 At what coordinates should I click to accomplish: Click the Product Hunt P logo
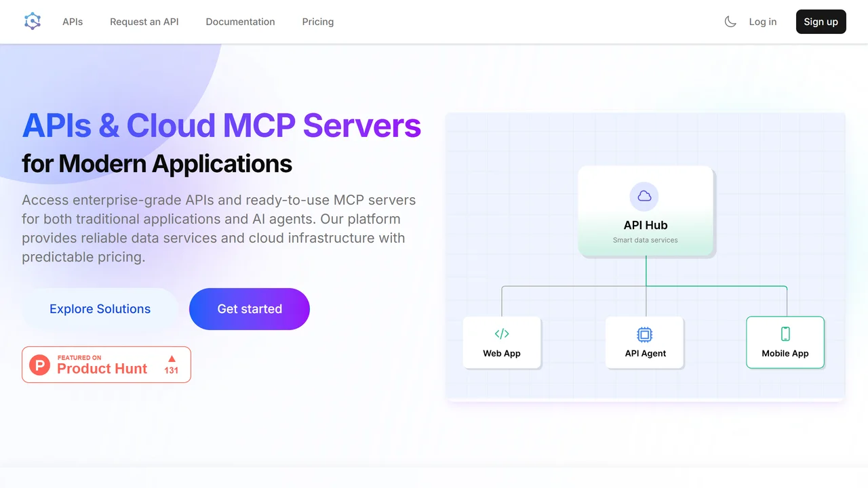click(x=40, y=365)
